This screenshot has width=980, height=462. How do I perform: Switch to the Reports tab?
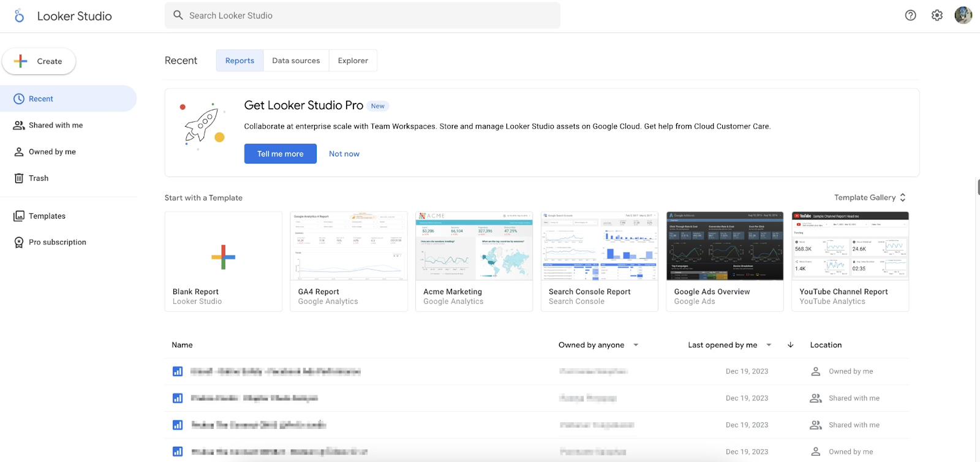(x=239, y=61)
